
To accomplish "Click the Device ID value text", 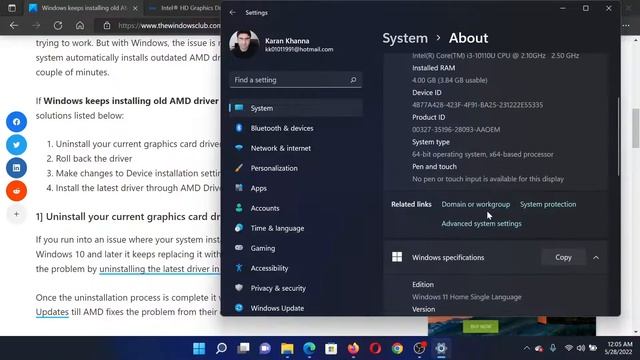I will (x=478, y=105).
